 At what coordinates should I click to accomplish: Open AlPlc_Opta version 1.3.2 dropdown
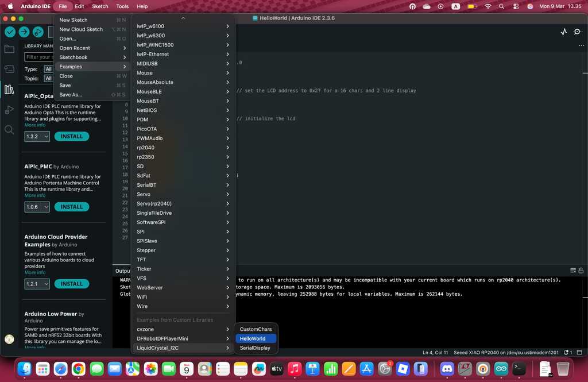[37, 137]
